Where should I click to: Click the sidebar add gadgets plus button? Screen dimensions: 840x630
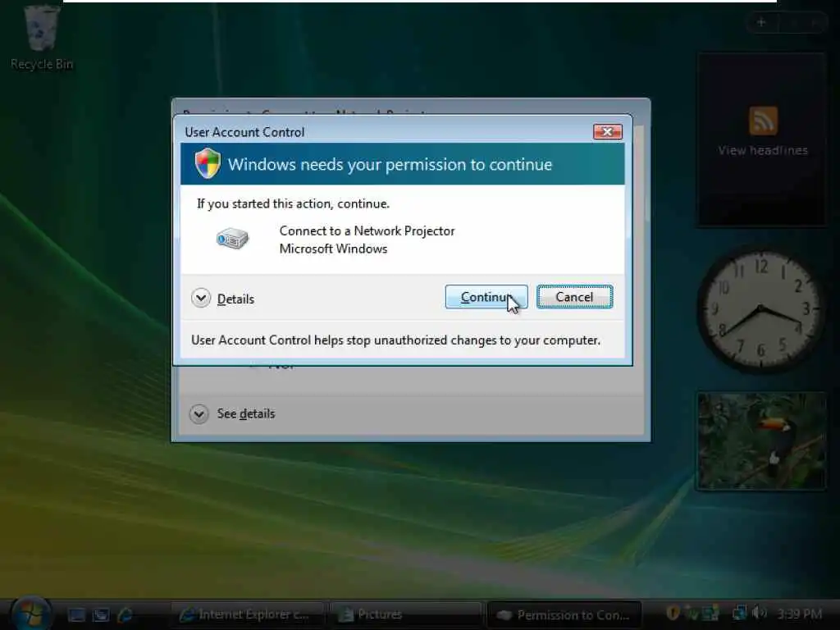coord(760,22)
